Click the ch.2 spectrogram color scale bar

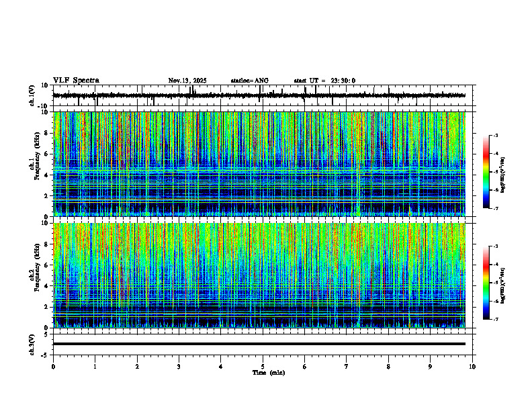[486, 283]
